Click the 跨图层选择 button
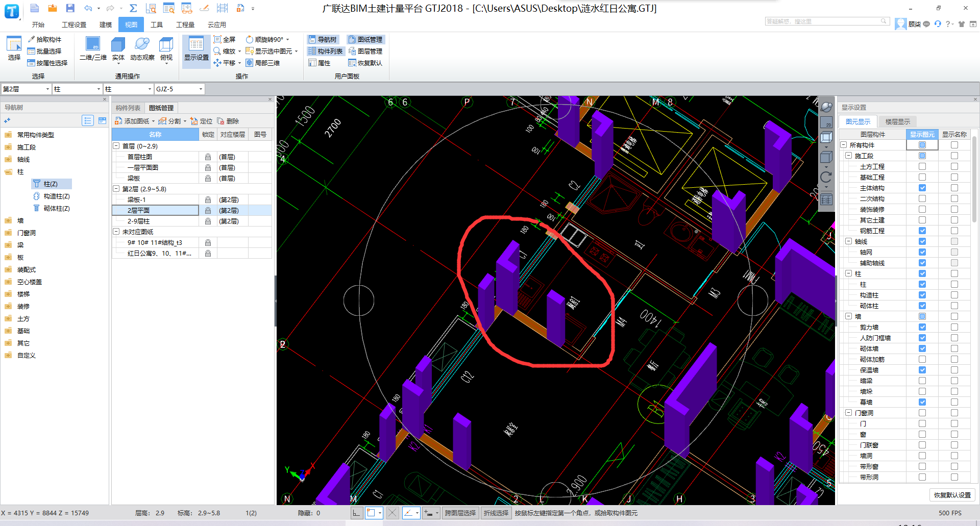This screenshot has height=526, width=980. pos(460,513)
